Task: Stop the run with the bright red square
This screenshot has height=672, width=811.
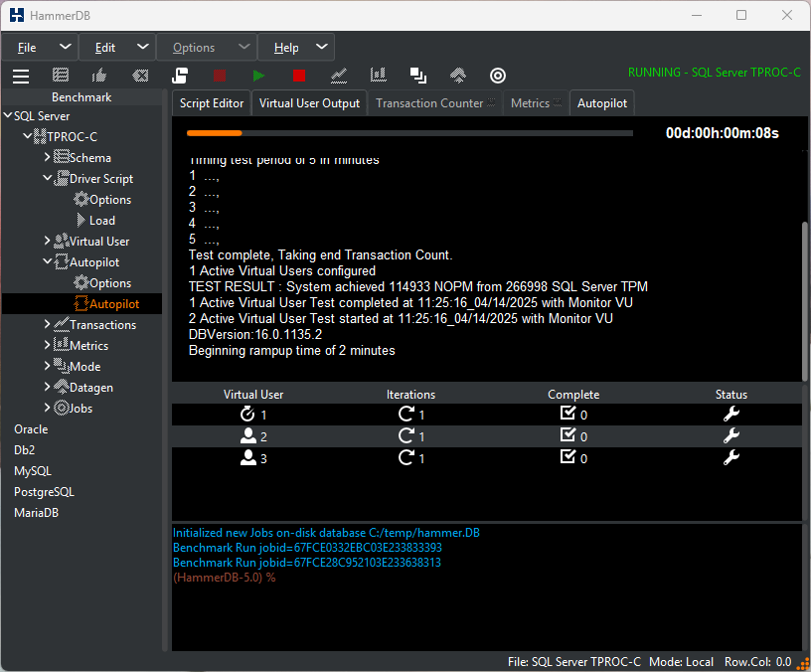Action: 299,76
